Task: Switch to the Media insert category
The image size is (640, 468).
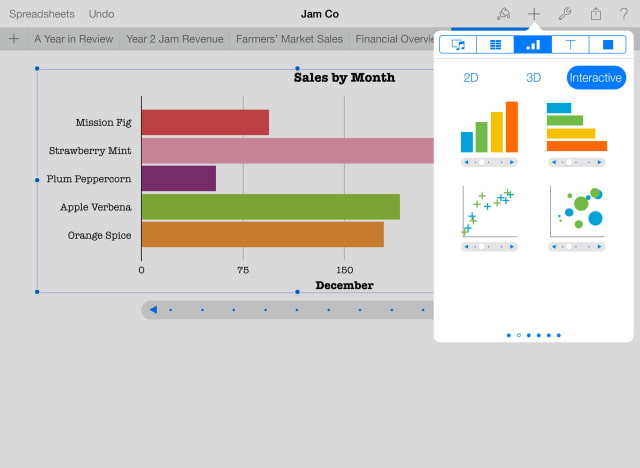Action: point(458,44)
